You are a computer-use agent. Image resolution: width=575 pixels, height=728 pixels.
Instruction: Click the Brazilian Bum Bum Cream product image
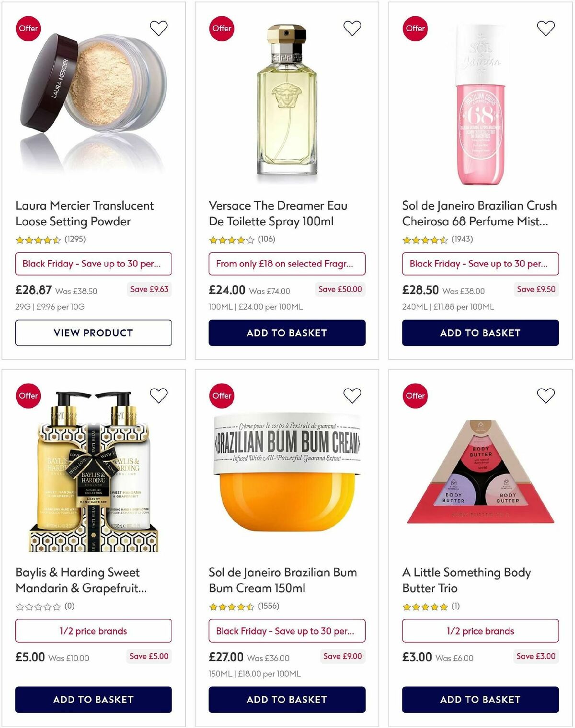286,479
